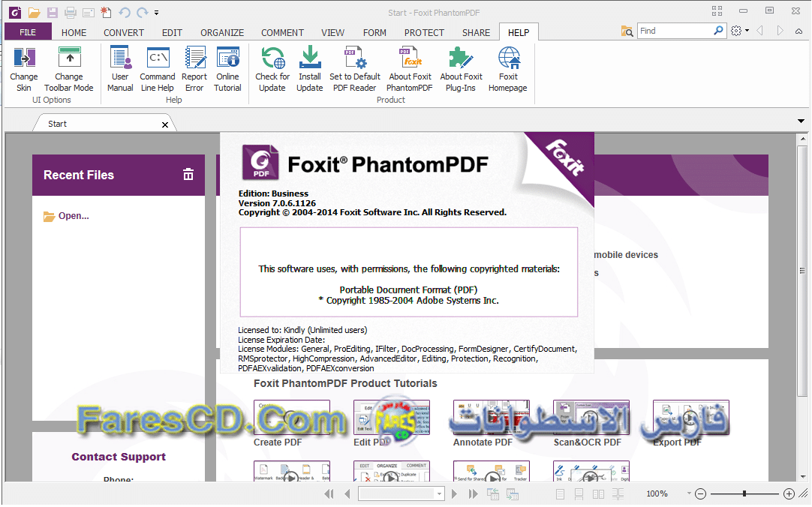
Task: Play the Export PDF tutorial thumbnail
Action: (691, 418)
